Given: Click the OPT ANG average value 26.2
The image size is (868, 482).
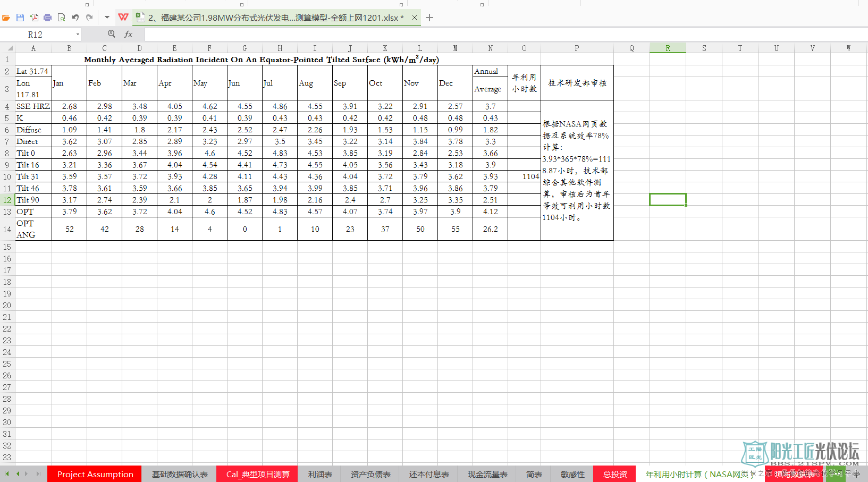Looking at the screenshot, I should point(490,229).
